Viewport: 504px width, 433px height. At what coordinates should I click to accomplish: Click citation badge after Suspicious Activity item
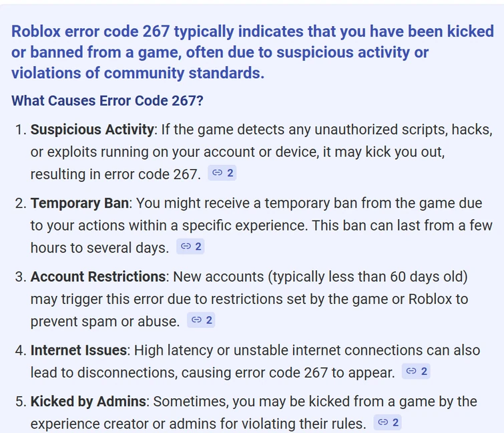(x=222, y=173)
